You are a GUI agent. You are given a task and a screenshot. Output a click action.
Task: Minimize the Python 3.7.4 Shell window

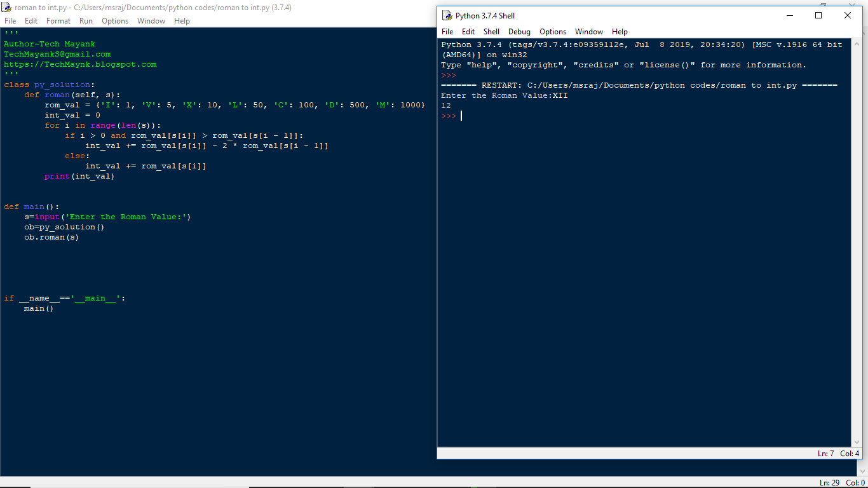pyautogui.click(x=789, y=15)
